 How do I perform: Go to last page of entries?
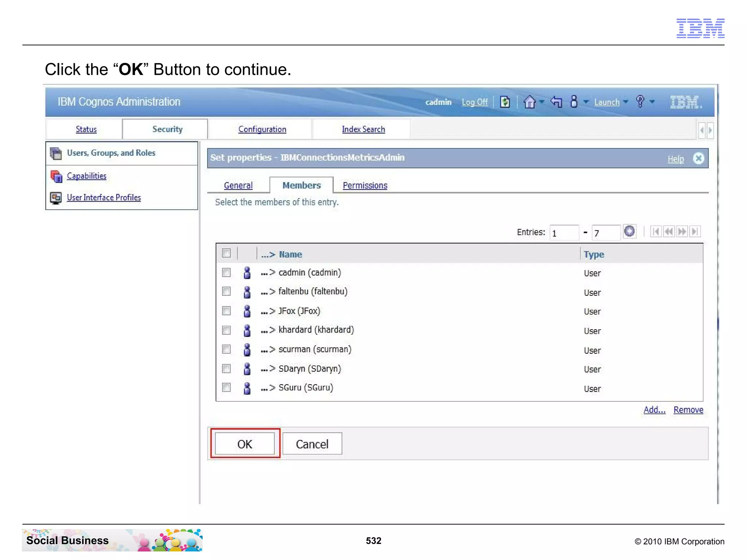pos(695,232)
